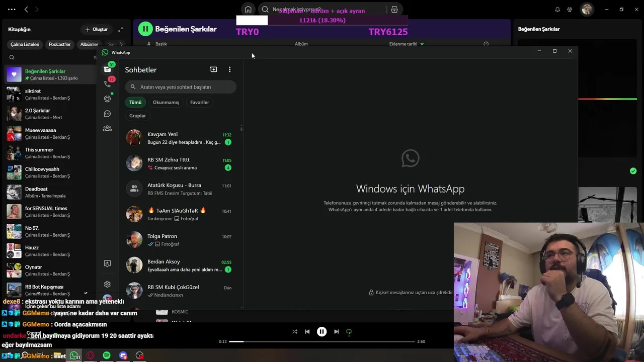This screenshot has width=644, height=362.
Task: Select the Favoriler chat filter
Action: pyautogui.click(x=199, y=102)
